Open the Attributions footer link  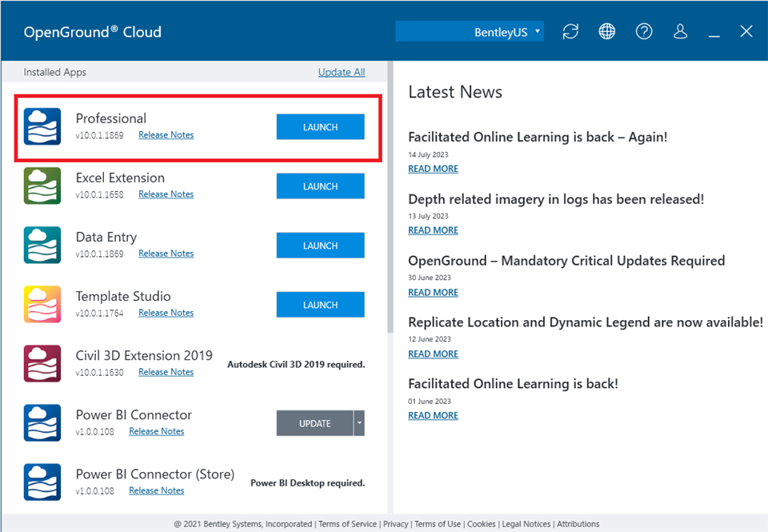(578, 524)
